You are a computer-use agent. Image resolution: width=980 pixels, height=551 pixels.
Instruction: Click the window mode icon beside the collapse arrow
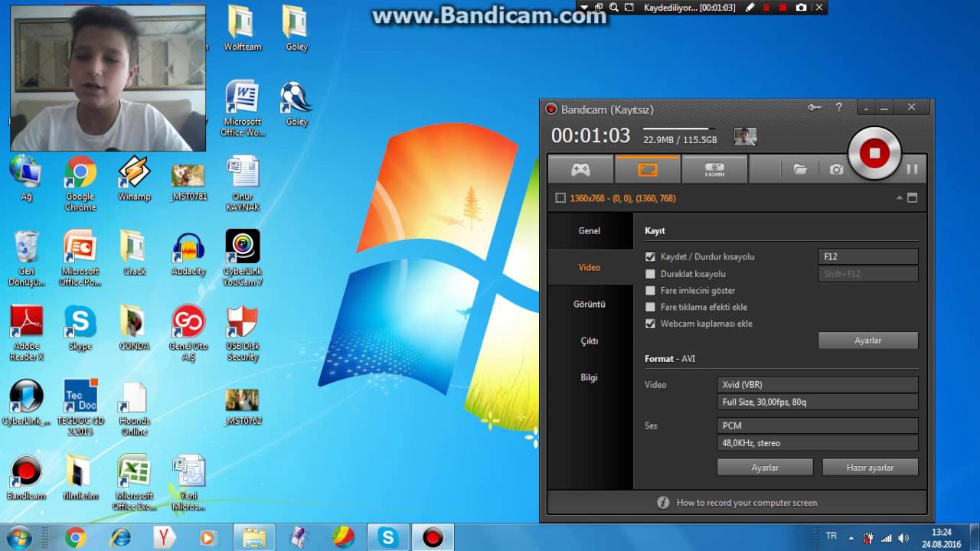tap(912, 197)
